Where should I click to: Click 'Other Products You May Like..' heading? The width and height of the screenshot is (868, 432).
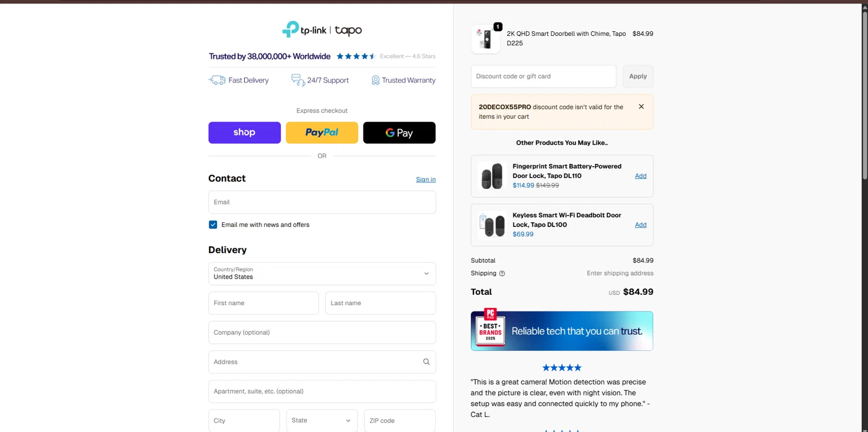562,142
